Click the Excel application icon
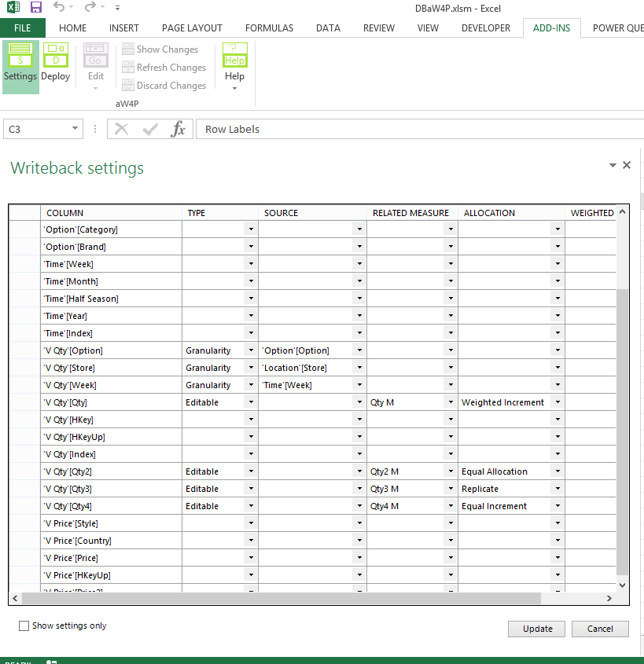Image resolution: width=644 pixels, height=664 pixels. coord(13,7)
